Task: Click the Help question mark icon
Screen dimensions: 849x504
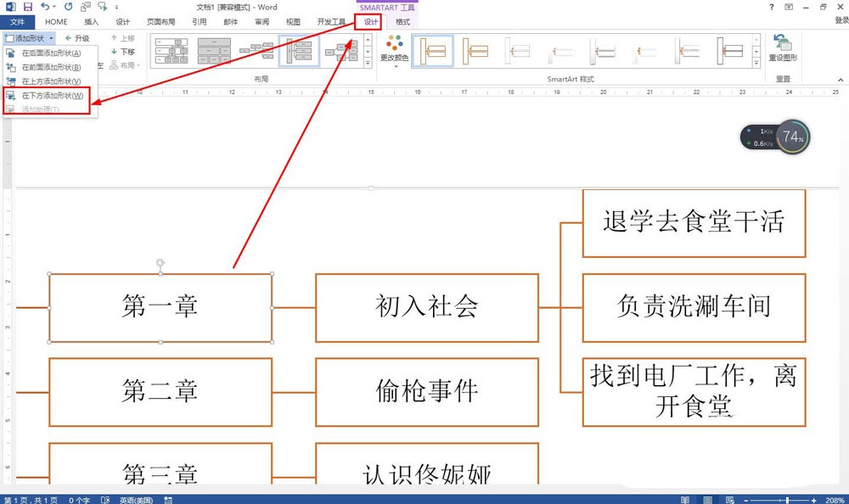Action: [x=772, y=7]
